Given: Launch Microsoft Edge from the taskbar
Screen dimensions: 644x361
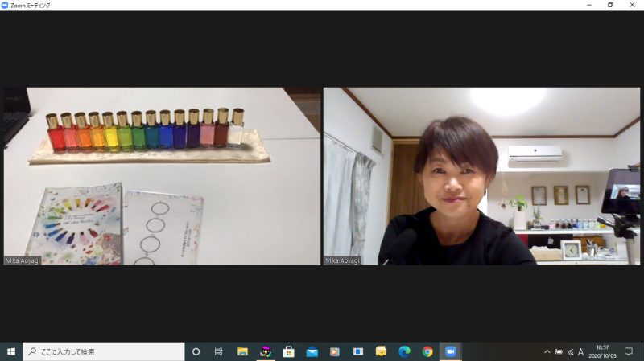Looking at the screenshot, I should [x=404, y=351].
